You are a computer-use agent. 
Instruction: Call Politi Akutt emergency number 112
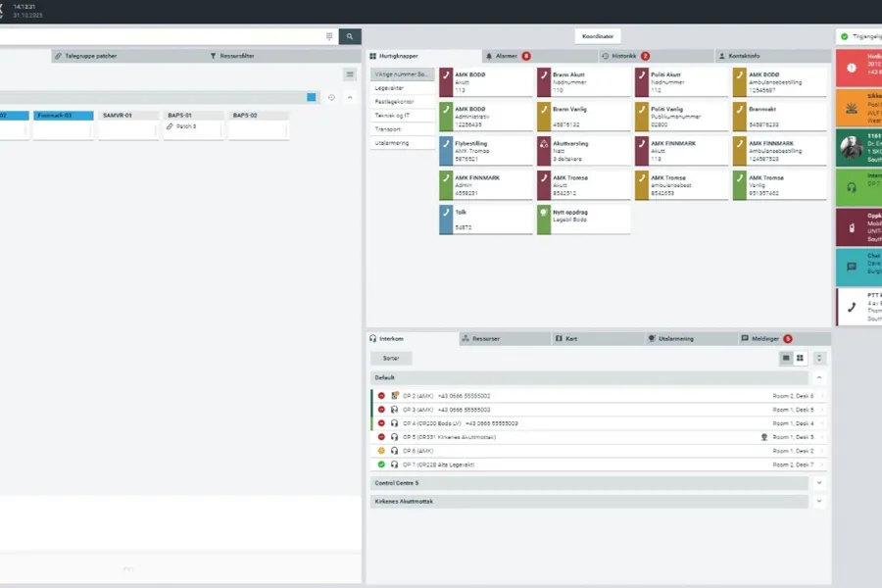[680, 81]
